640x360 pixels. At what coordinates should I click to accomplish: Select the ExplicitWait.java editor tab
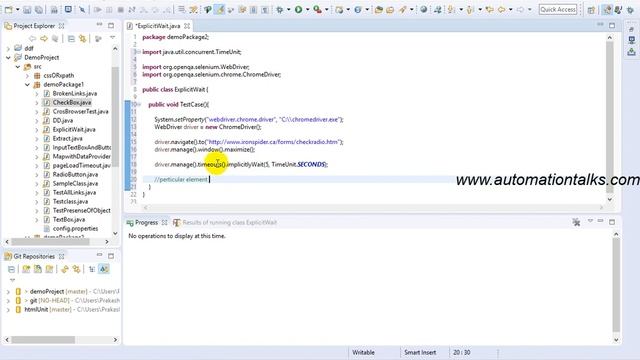158,26
